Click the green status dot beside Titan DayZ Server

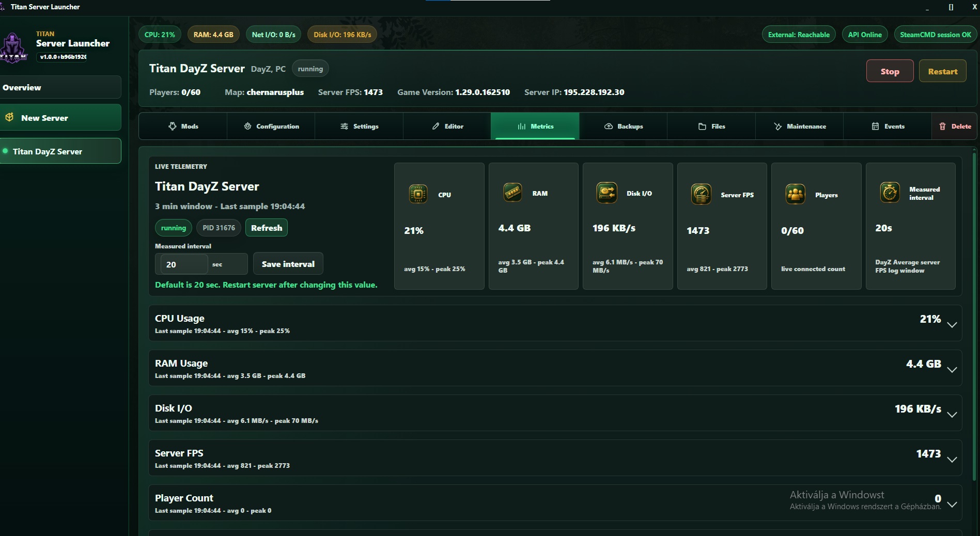(5, 151)
